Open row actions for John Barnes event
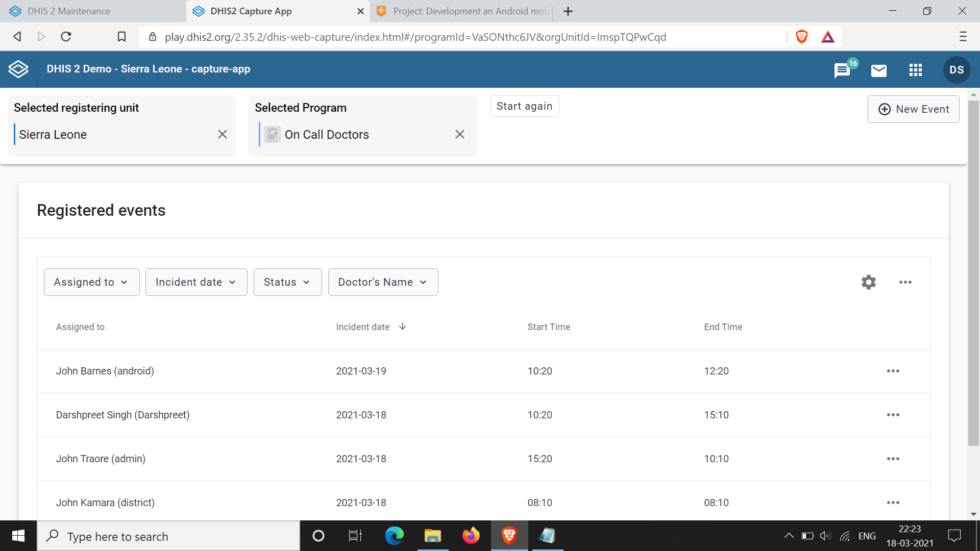The image size is (980, 551). [893, 371]
